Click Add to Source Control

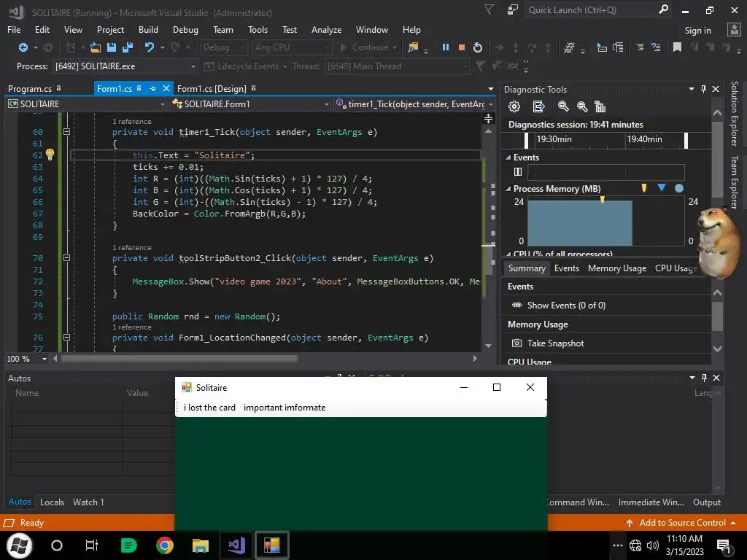click(x=682, y=522)
